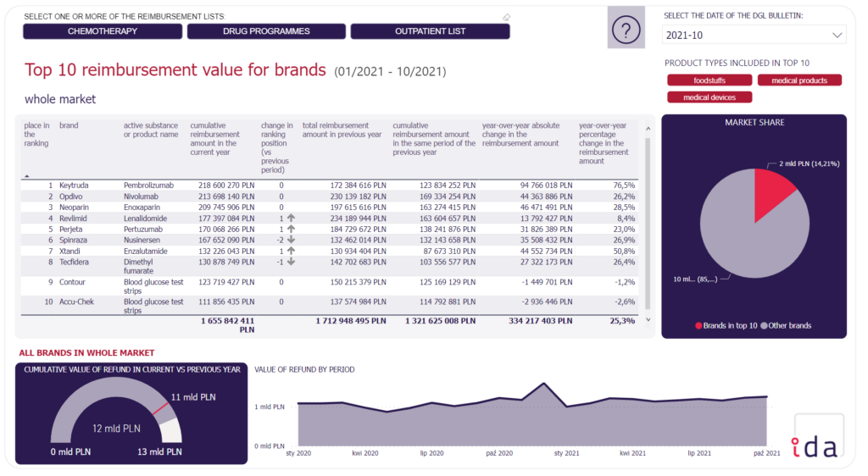Screen dimensions: 868x476
Task: Click the down arrow in Spinraza's row
Action: [x=292, y=240]
